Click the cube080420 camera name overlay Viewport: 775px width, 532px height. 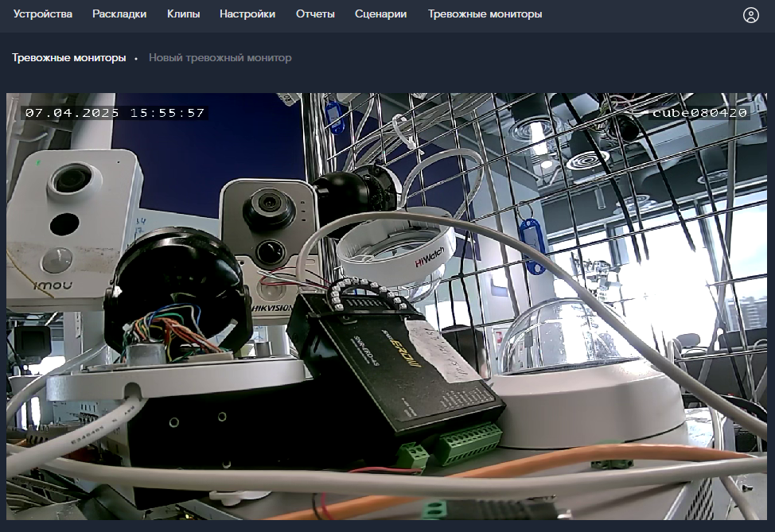[x=699, y=113]
